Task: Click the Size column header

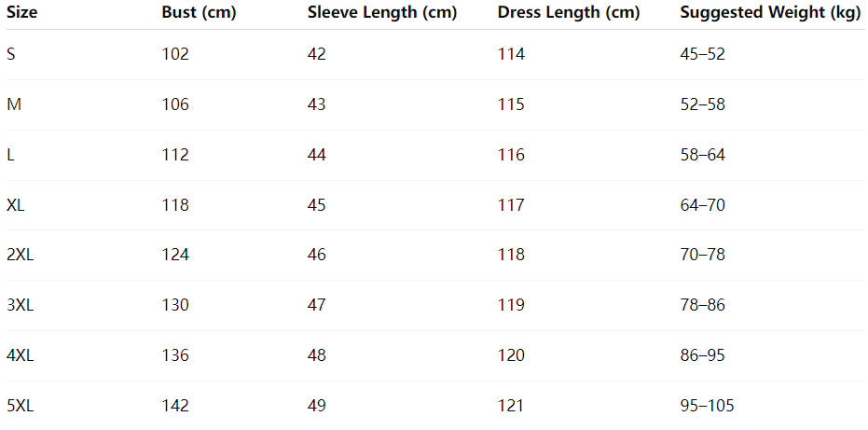Action: [x=22, y=13]
